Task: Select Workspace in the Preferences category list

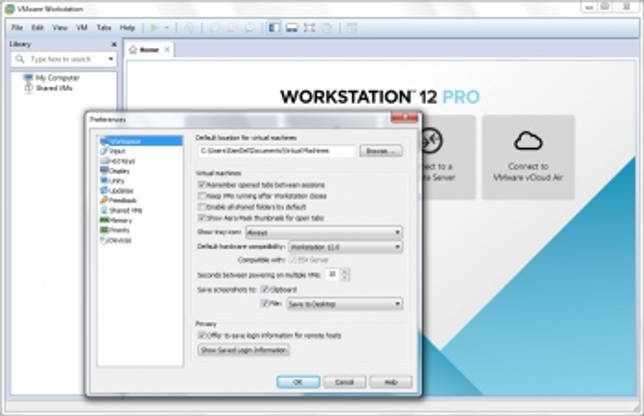Action: click(141, 141)
